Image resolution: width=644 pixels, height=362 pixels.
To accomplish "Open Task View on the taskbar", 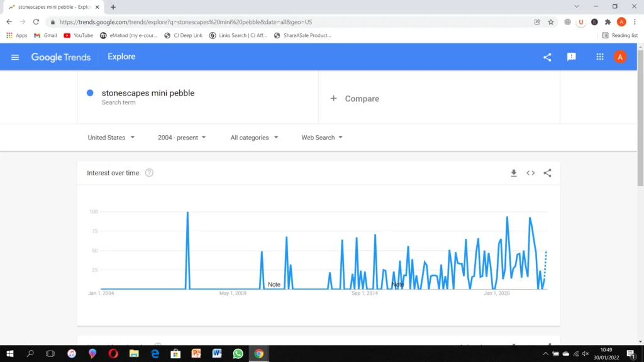I will click(x=50, y=353).
